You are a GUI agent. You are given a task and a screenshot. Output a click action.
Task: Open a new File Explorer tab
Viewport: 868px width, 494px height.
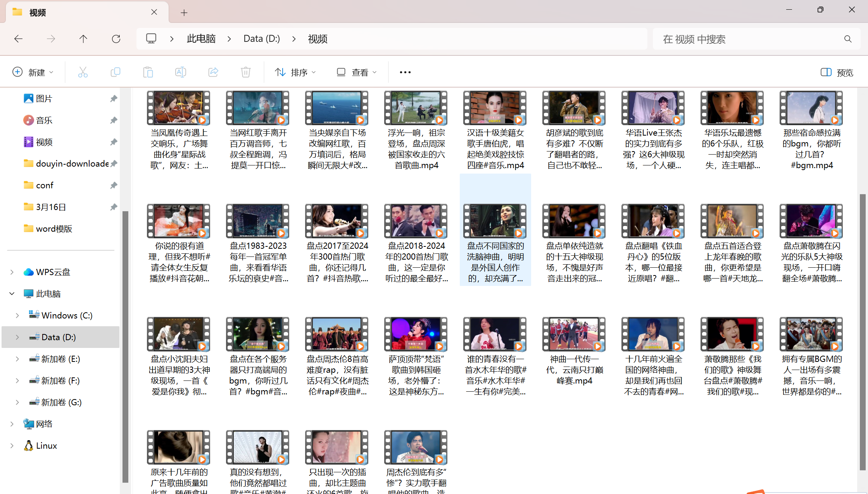pyautogui.click(x=184, y=13)
